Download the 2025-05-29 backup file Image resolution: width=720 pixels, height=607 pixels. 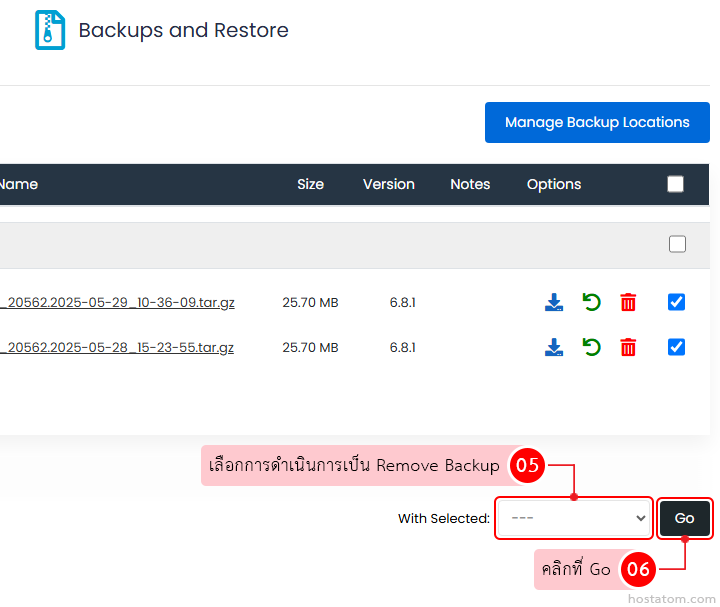point(554,302)
